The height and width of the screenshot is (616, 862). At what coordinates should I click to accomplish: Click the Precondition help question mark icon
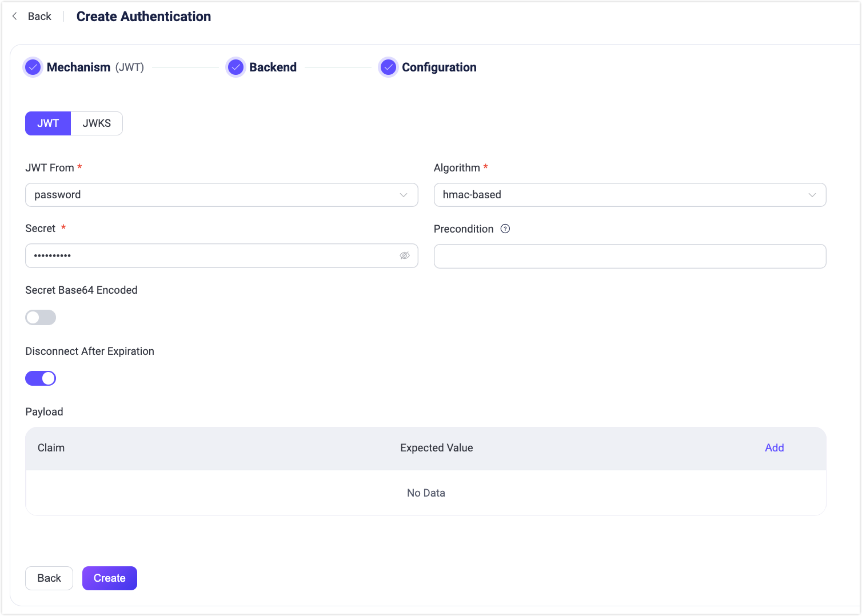pos(505,229)
